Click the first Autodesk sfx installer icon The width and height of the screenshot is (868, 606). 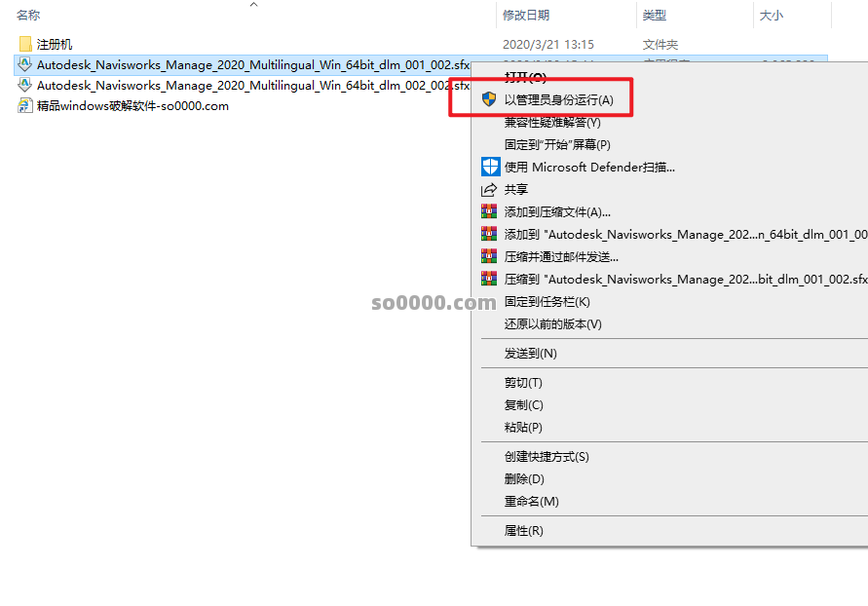(25, 64)
